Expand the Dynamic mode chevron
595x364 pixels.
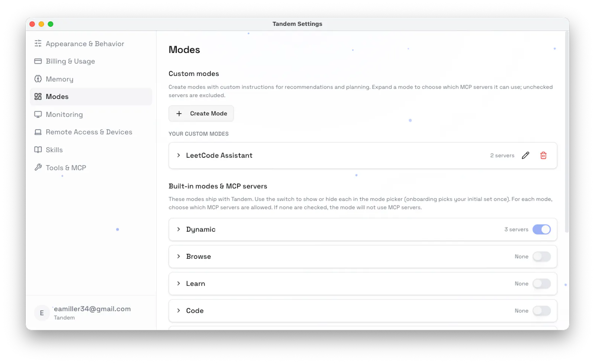coord(178,229)
